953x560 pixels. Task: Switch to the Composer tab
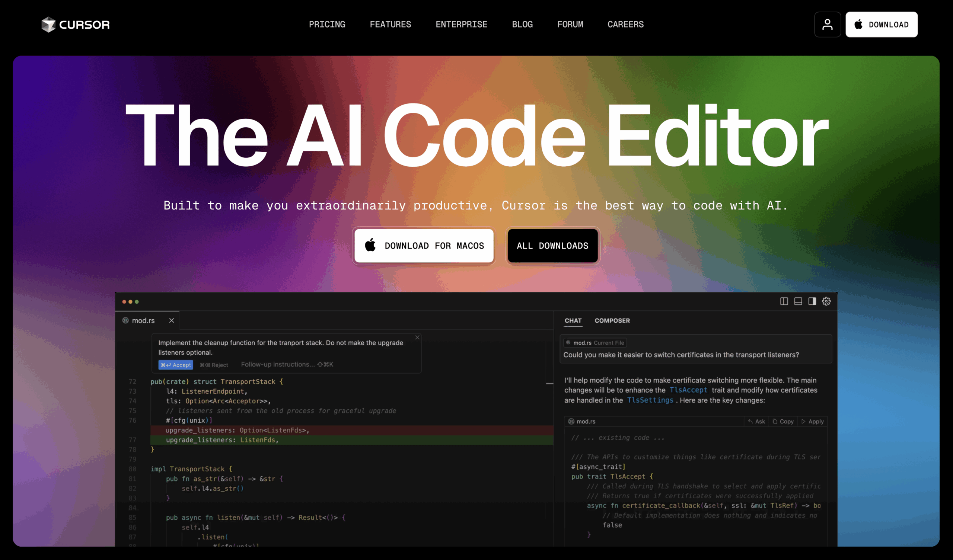(612, 321)
